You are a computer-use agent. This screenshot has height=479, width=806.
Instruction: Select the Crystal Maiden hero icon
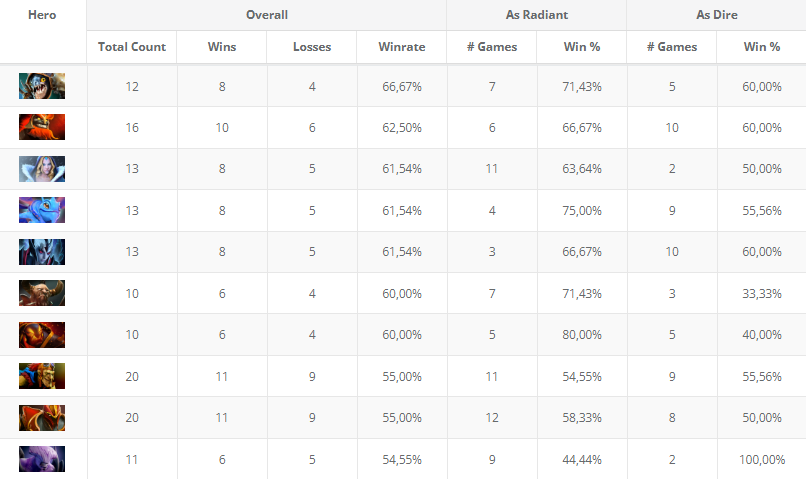coord(42,169)
